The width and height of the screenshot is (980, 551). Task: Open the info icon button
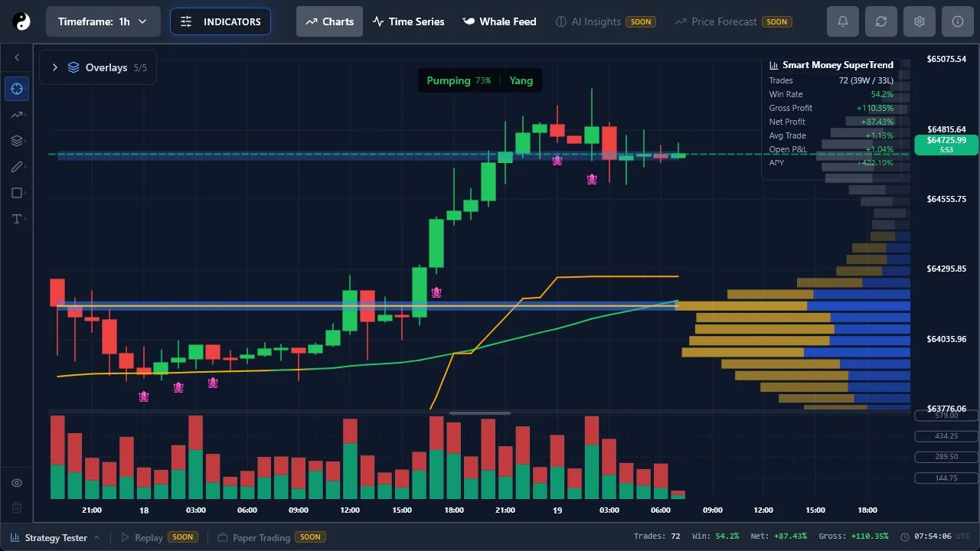click(x=958, y=21)
